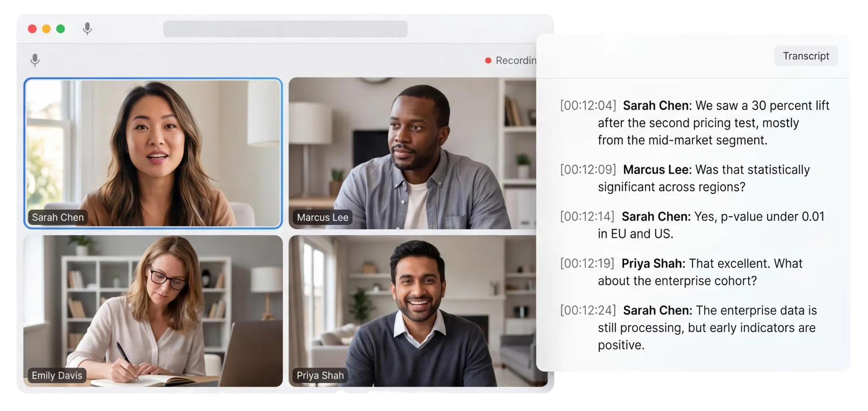Click the Emily Davis name label
This screenshot has width=868, height=411.
point(57,376)
